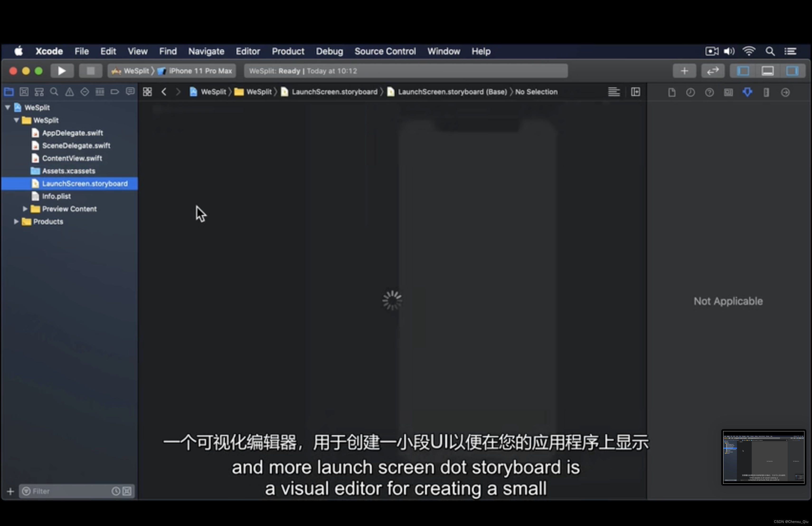Click the Filter field in navigator
812x526 pixels.
click(x=68, y=491)
